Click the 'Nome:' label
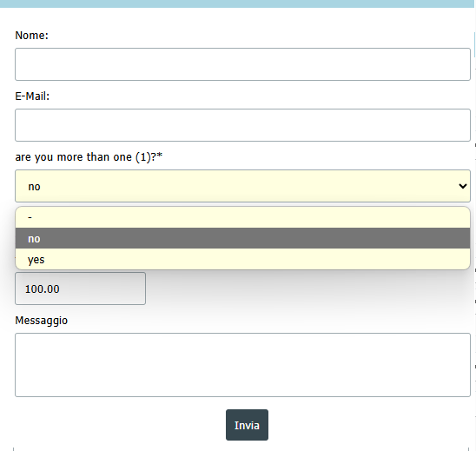 [31, 36]
